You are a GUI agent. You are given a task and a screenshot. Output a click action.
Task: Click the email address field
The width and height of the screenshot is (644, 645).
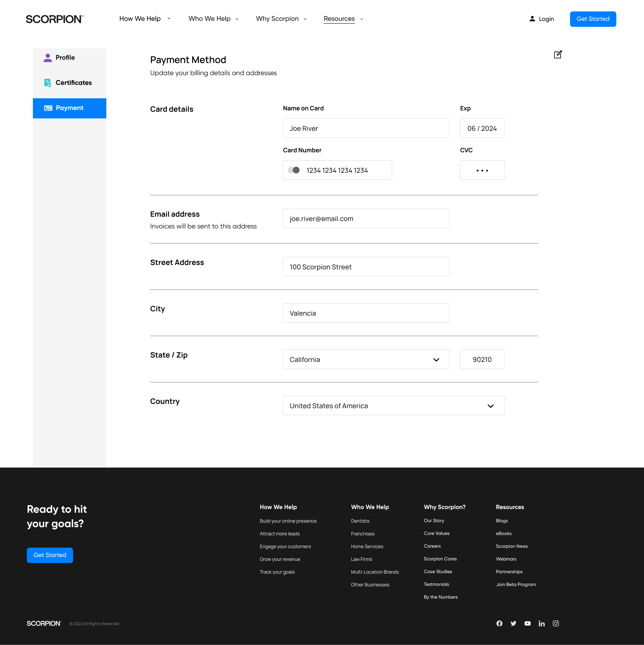click(366, 218)
